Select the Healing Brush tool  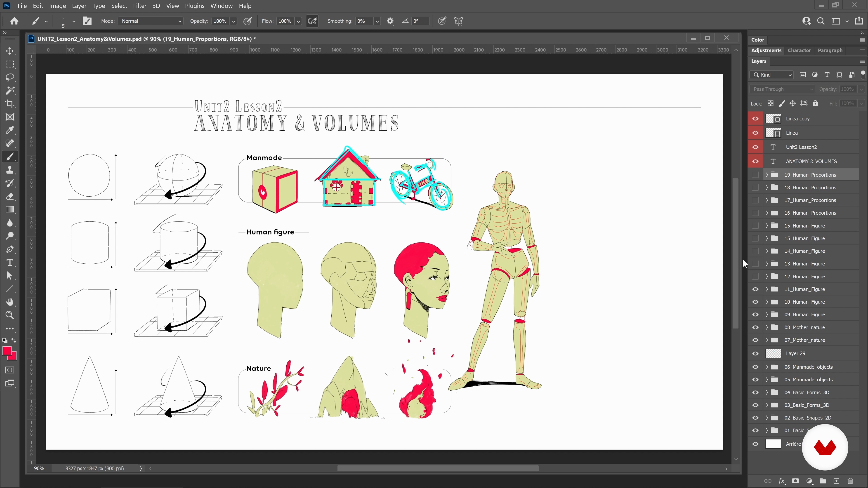pos(10,143)
